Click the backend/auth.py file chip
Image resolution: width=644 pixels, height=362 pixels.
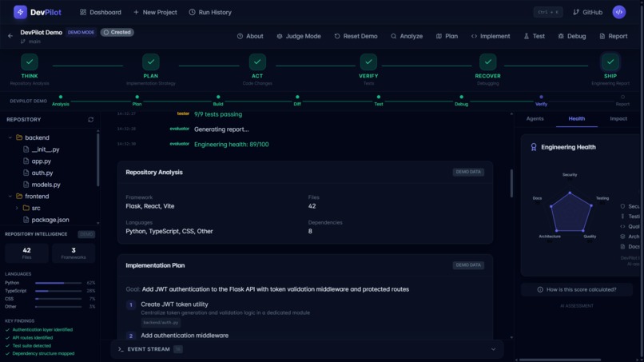(x=161, y=323)
